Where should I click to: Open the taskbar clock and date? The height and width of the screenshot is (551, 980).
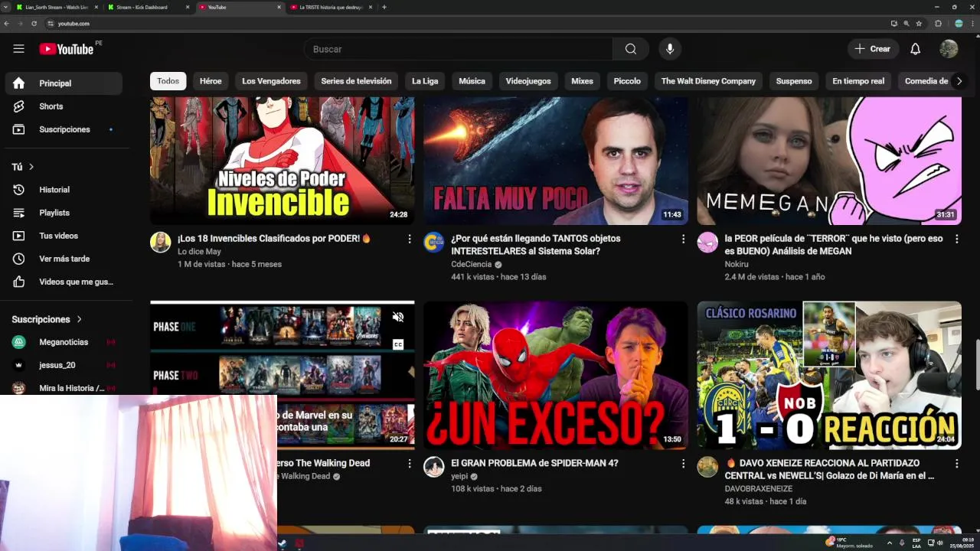click(x=961, y=543)
